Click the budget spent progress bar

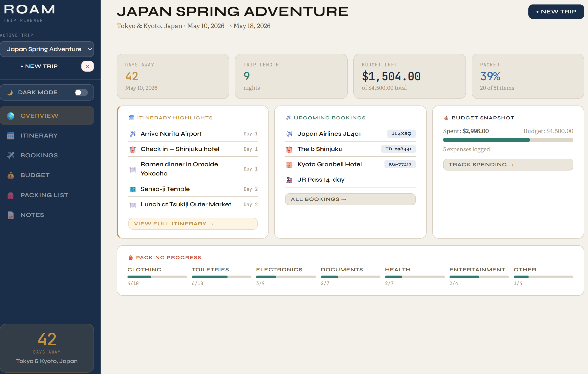click(x=508, y=140)
